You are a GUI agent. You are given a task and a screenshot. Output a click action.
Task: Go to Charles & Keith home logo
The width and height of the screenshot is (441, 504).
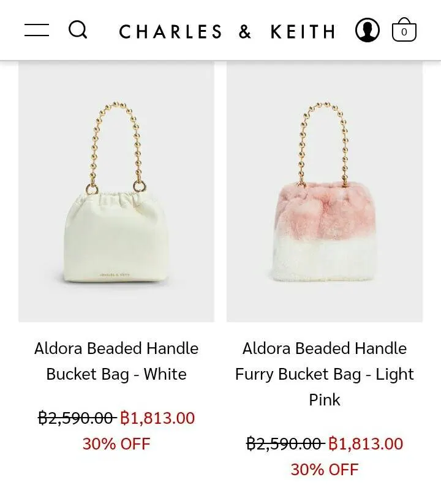[227, 31]
